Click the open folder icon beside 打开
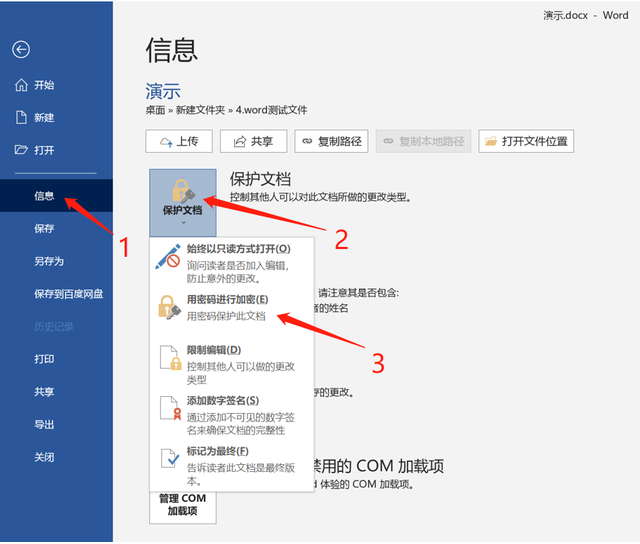This screenshot has height=544, width=640. (21, 150)
